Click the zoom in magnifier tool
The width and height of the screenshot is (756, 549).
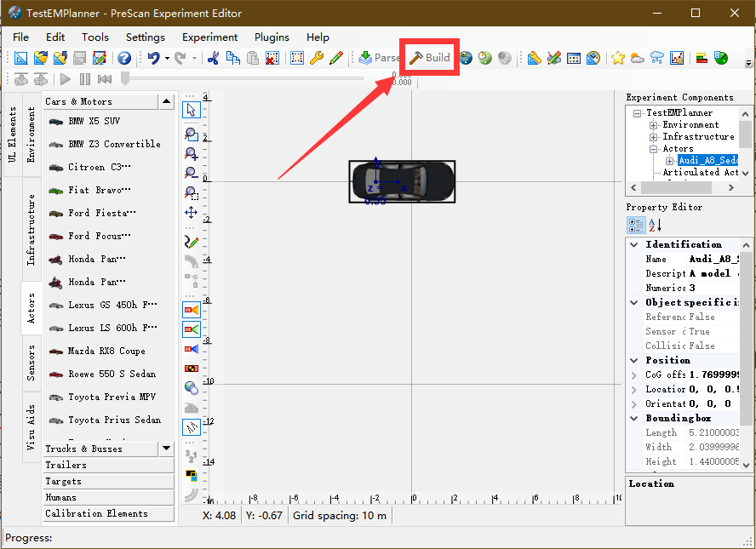192,154
